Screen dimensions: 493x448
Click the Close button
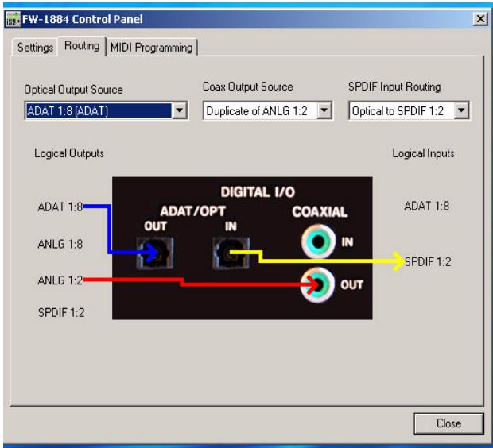coord(448,423)
